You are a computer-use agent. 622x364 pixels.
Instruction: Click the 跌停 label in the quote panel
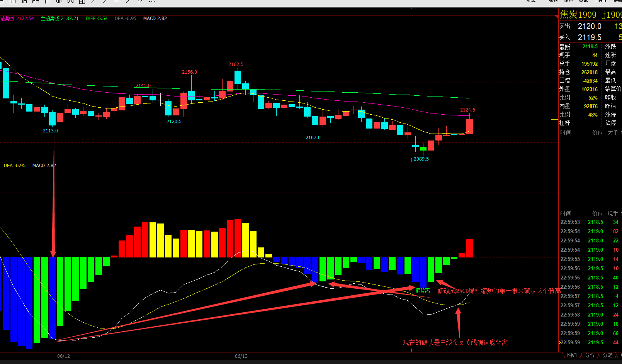pyautogui.click(x=610, y=123)
